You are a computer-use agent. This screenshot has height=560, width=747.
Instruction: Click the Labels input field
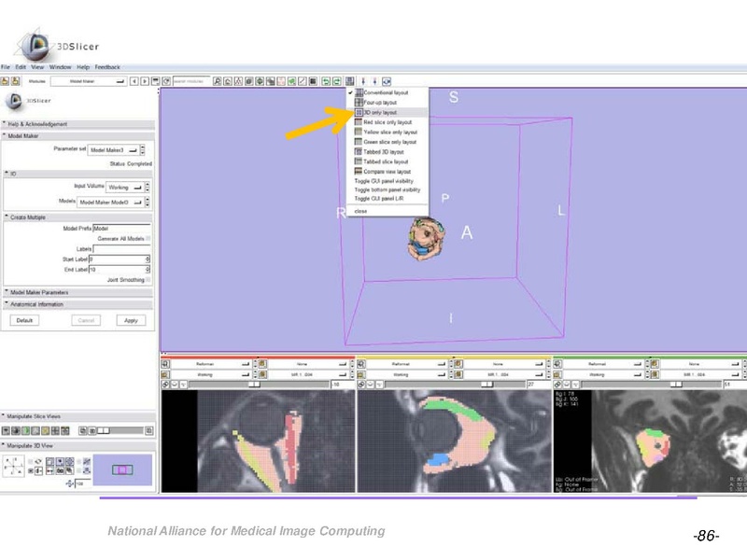tap(121, 248)
